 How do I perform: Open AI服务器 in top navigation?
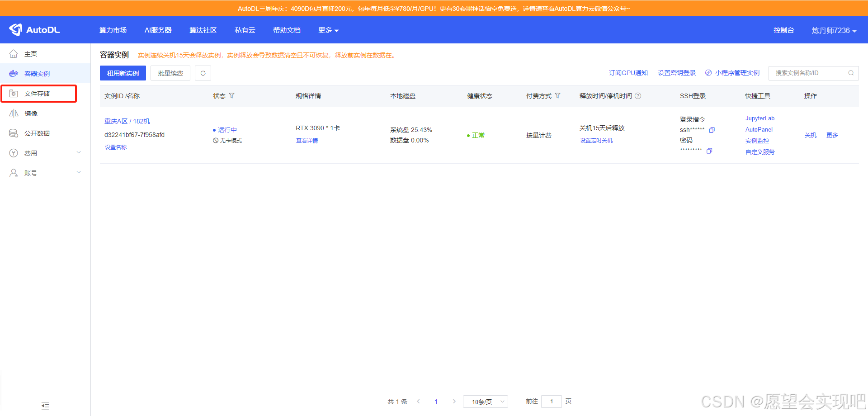(158, 30)
